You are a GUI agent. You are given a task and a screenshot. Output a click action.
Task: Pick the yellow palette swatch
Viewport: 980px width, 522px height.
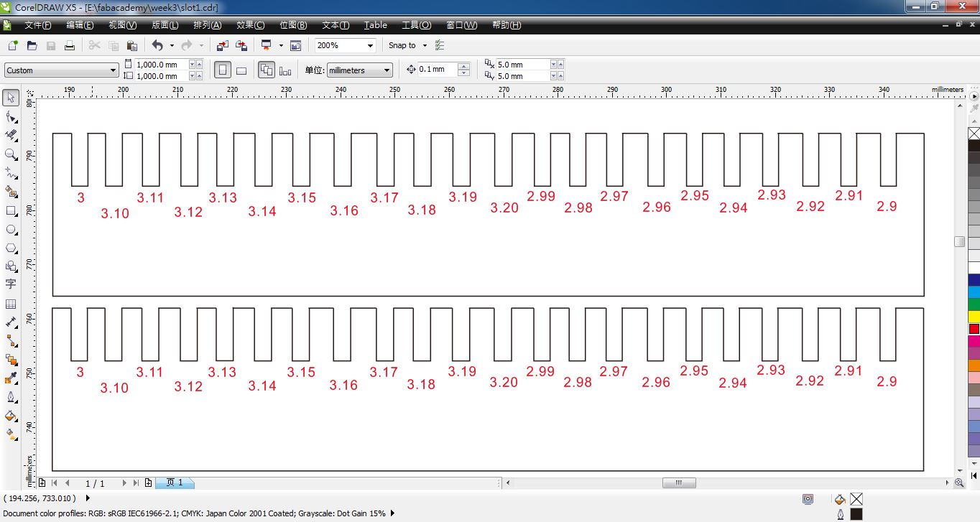(x=974, y=316)
